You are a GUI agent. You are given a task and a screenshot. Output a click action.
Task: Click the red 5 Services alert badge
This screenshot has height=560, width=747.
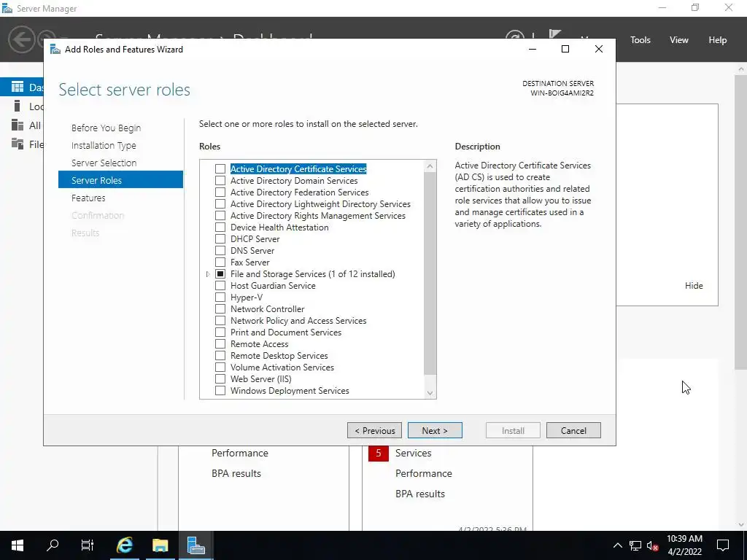379,453
